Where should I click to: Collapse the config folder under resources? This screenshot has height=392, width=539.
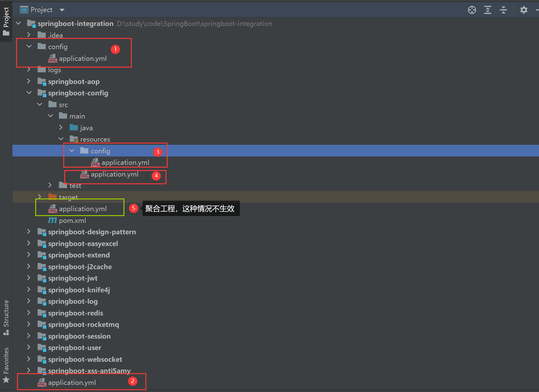tap(72, 151)
